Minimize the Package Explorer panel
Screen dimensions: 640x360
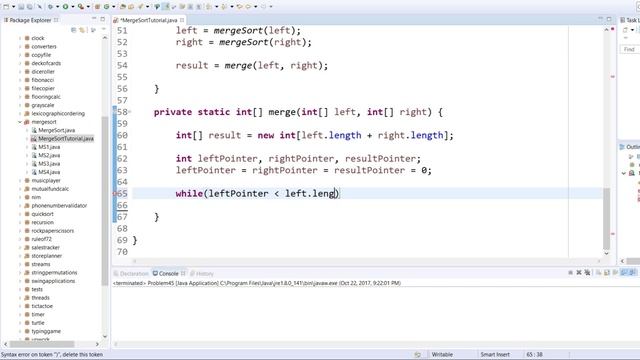pos(94,19)
